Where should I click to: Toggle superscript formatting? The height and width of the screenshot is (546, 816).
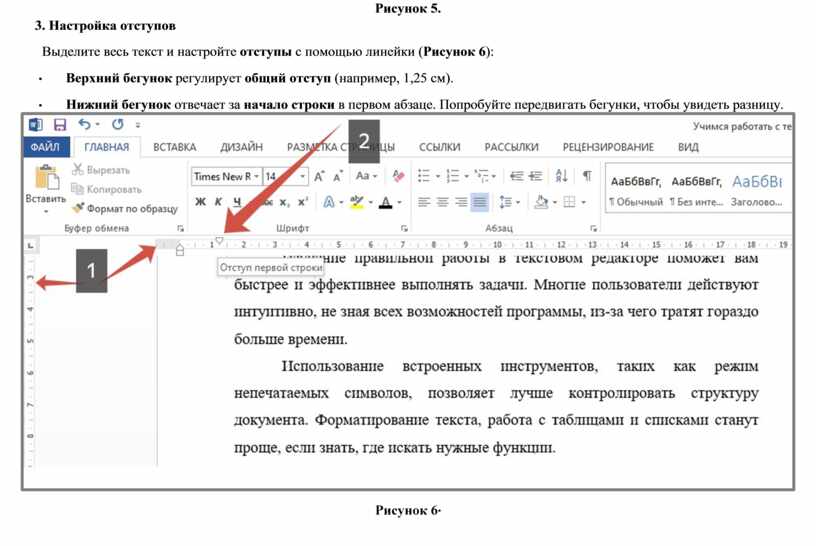[x=303, y=202]
